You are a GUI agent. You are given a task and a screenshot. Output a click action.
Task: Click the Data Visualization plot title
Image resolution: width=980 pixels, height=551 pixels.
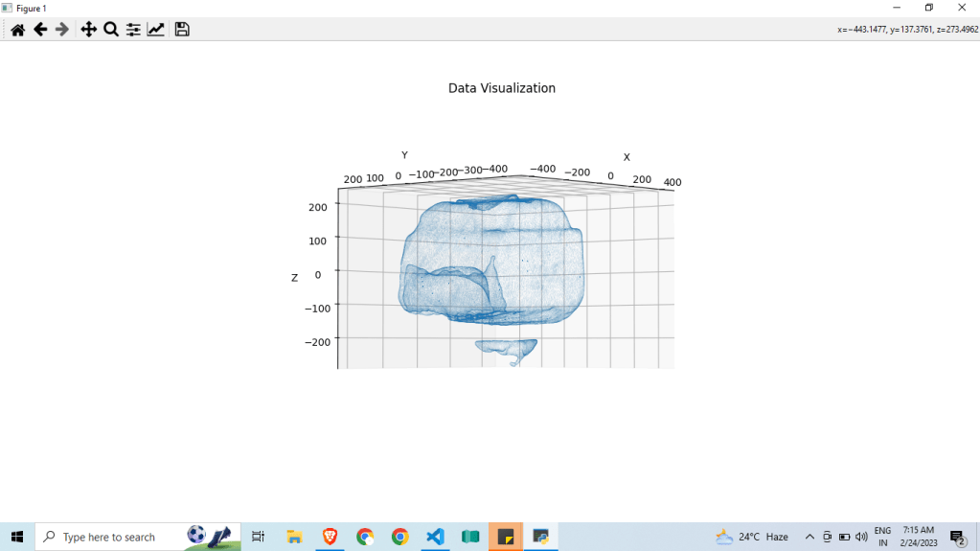[501, 88]
